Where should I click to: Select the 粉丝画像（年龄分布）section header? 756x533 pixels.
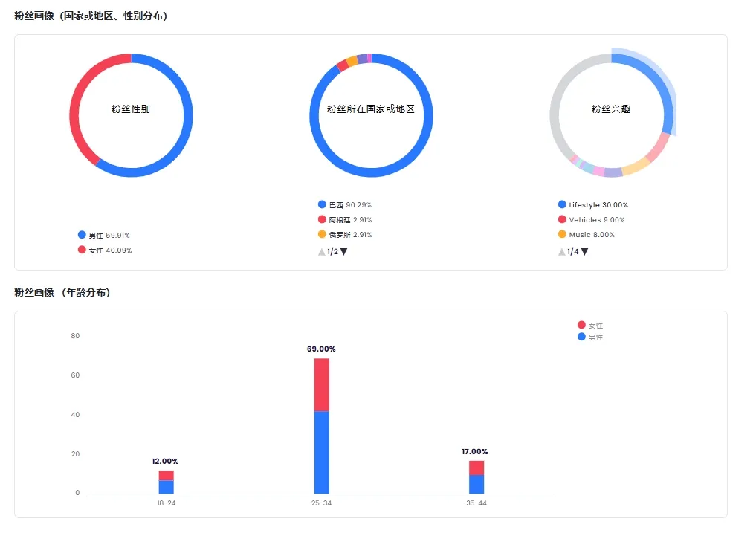tap(62, 292)
